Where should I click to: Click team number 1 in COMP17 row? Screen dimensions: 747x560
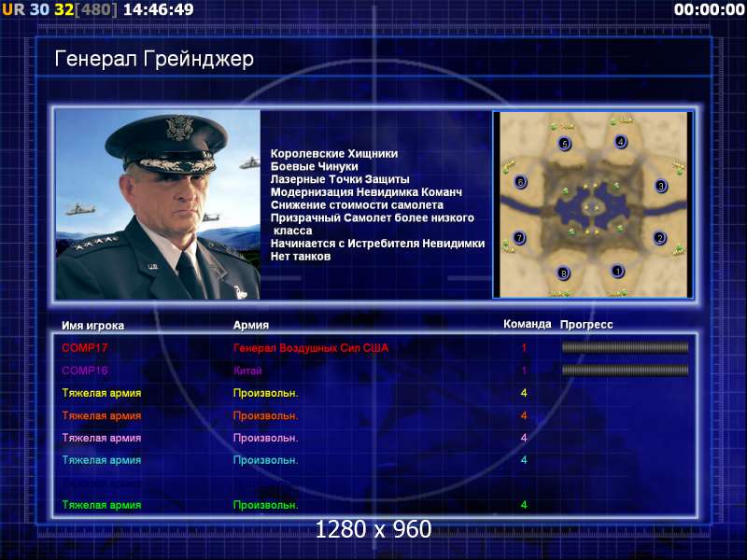pyautogui.click(x=524, y=347)
